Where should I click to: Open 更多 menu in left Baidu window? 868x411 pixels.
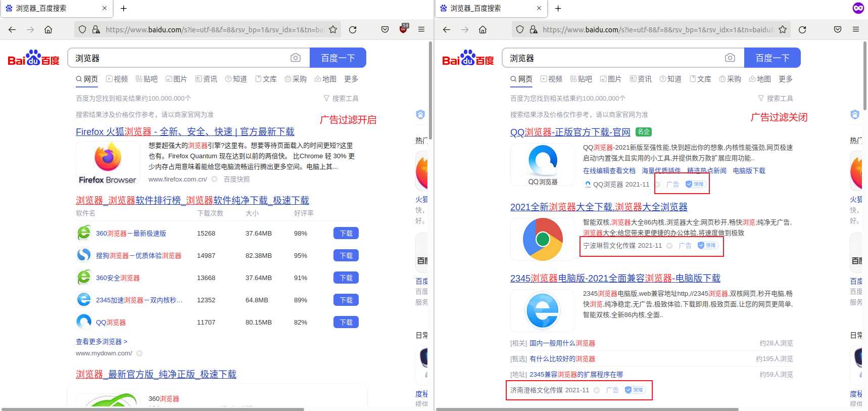(x=351, y=79)
